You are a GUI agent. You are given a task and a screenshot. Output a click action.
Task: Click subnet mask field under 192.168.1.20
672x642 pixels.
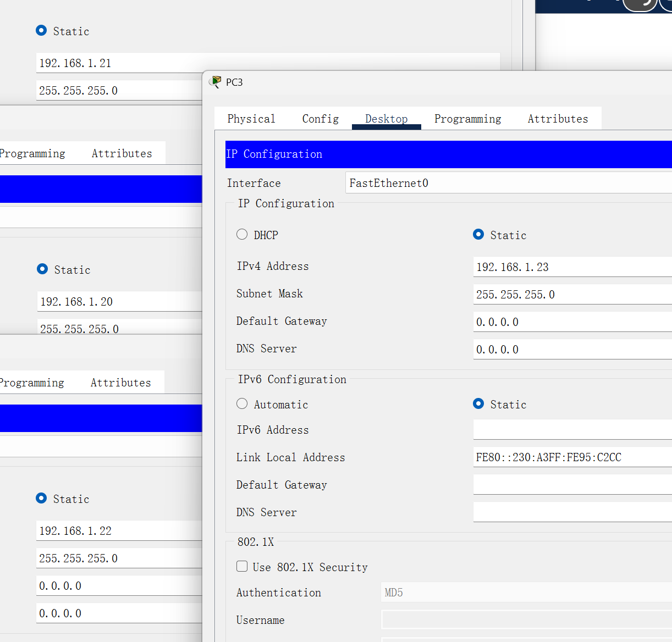(x=120, y=327)
